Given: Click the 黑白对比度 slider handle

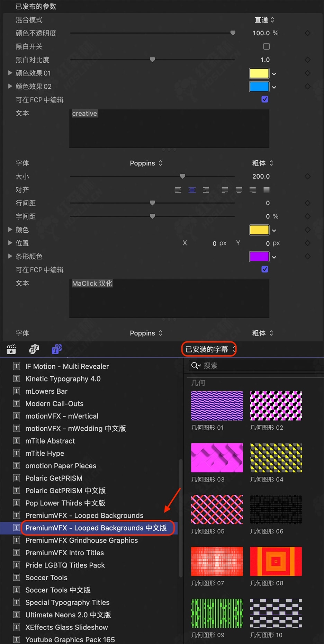Looking at the screenshot, I should click(x=152, y=60).
